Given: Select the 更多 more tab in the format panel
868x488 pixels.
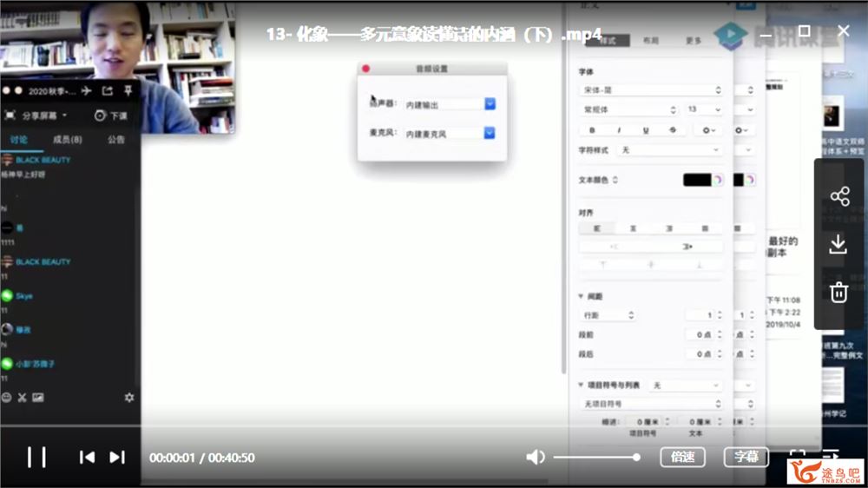Looking at the screenshot, I should [x=694, y=41].
